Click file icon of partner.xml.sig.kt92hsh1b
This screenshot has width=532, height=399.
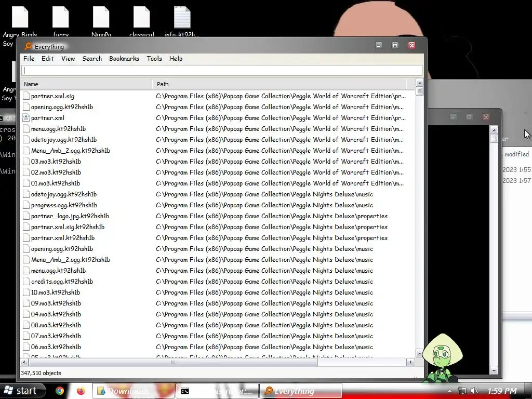coord(26,227)
